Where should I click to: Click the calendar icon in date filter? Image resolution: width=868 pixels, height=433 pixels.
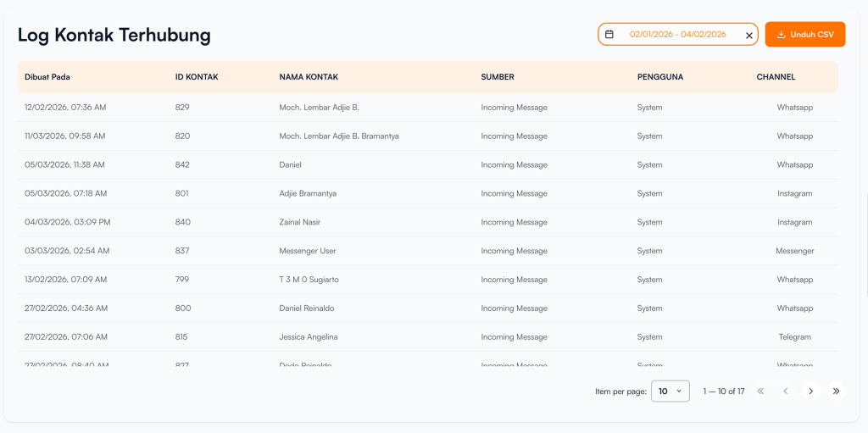pos(609,35)
